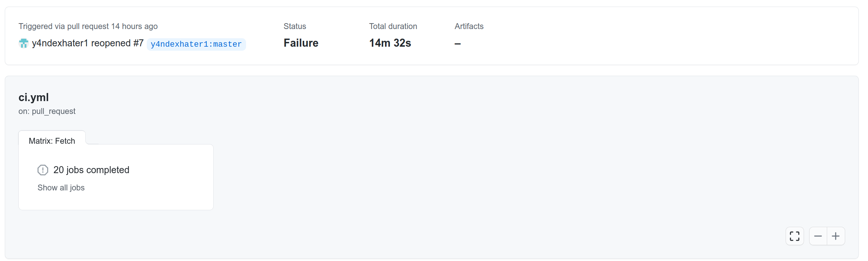Click the Failure status text
Viewport: 868px width, 261px height.
pyautogui.click(x=301, y=43)
